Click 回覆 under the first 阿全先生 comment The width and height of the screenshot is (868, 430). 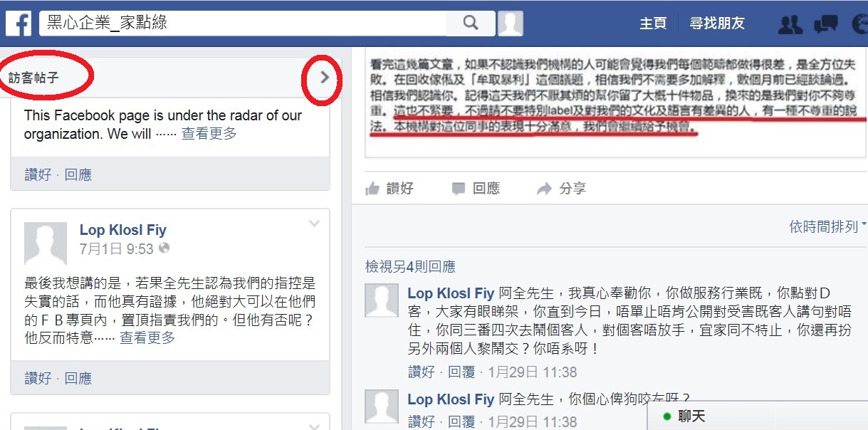(461, 372)
